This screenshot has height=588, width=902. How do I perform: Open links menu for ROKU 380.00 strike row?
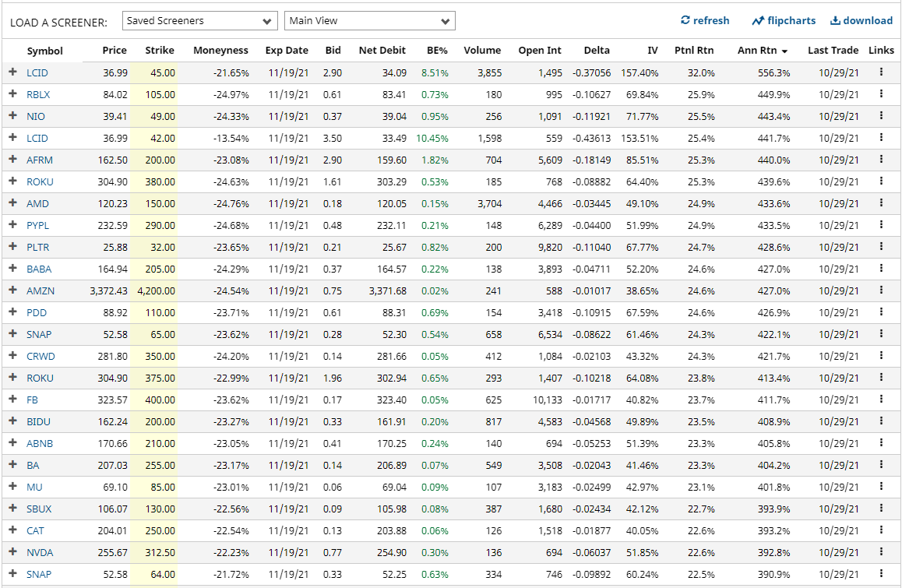(881, 181)
